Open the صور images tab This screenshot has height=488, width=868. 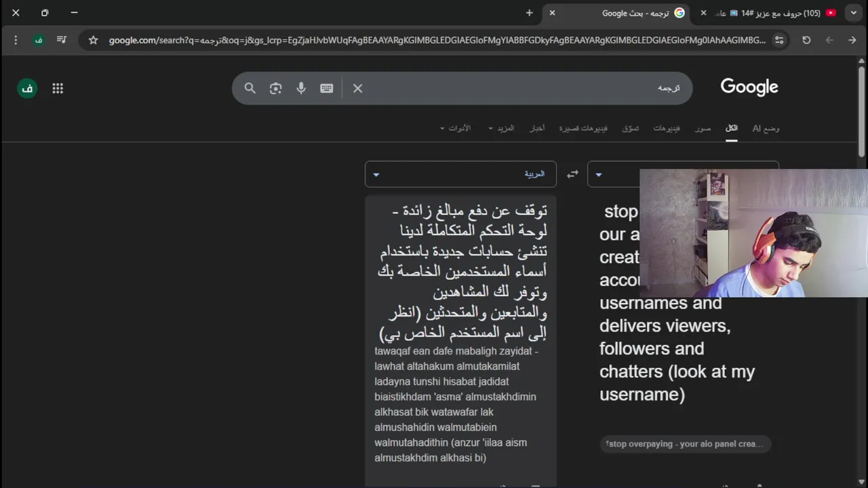703,128
